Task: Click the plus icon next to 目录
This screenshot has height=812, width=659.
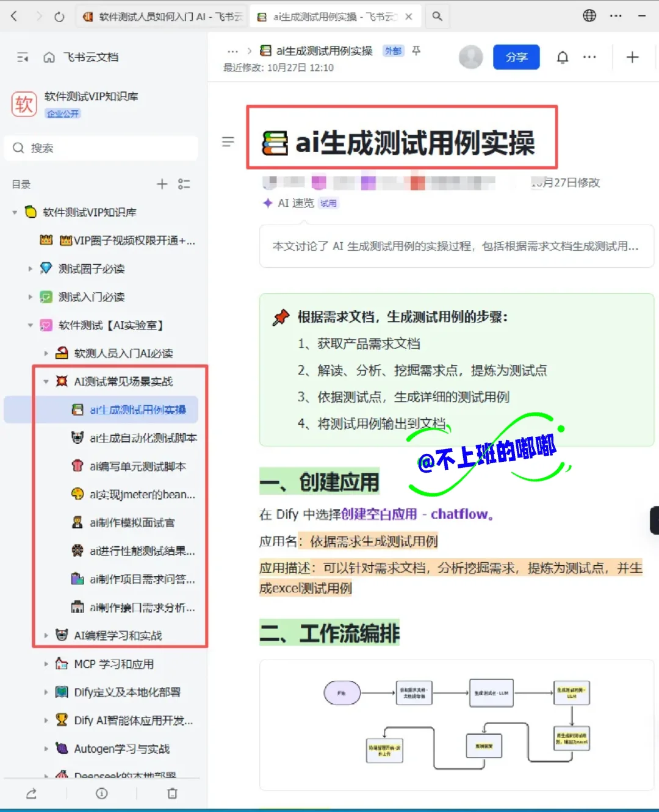Action: coord(162,184)
